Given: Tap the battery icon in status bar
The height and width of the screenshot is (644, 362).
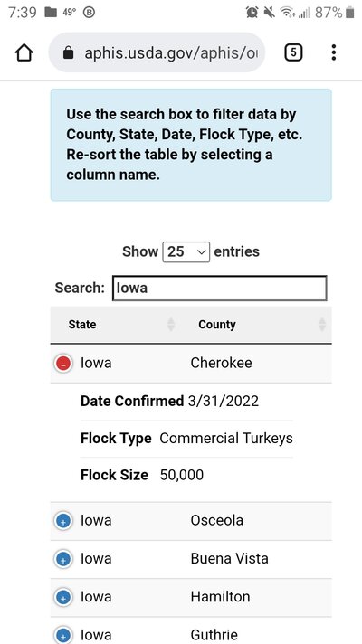Looking at the screenshot, I should pos(349,13).
